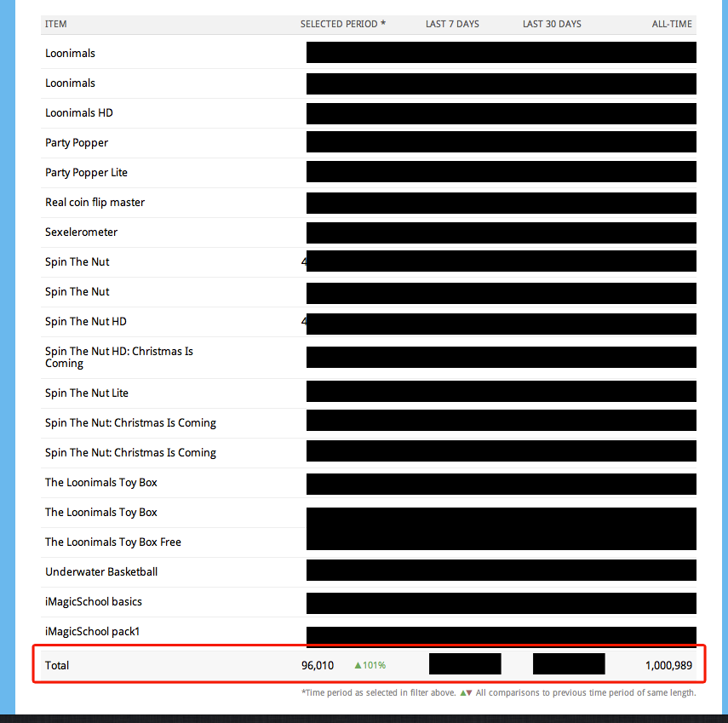Image resolution: width=728 pixels, height=723 pixels.
Task: Sort by the SELECTED PERIOD column header
Action: coord(342,24)
